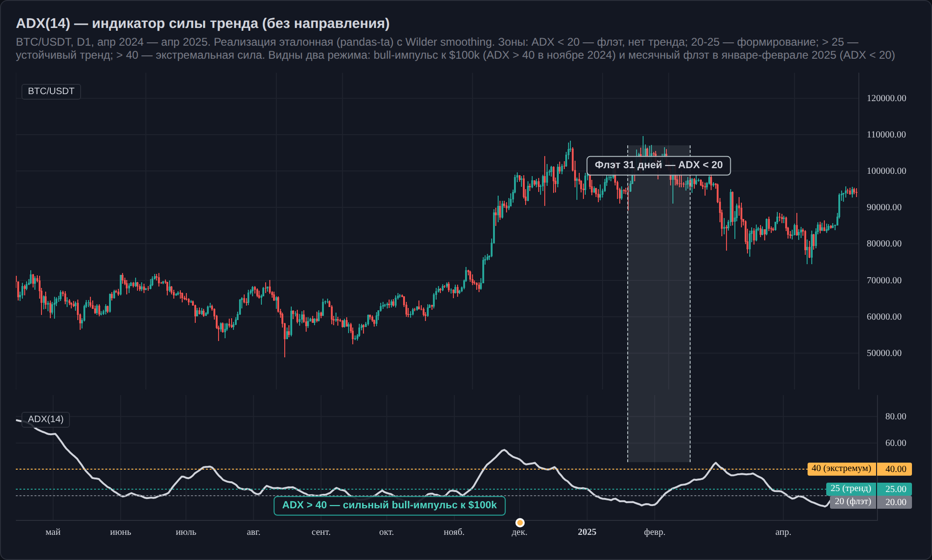Click the ADX(14) pane legend label
Screen dimensions: 932x560
pos(46,419)
